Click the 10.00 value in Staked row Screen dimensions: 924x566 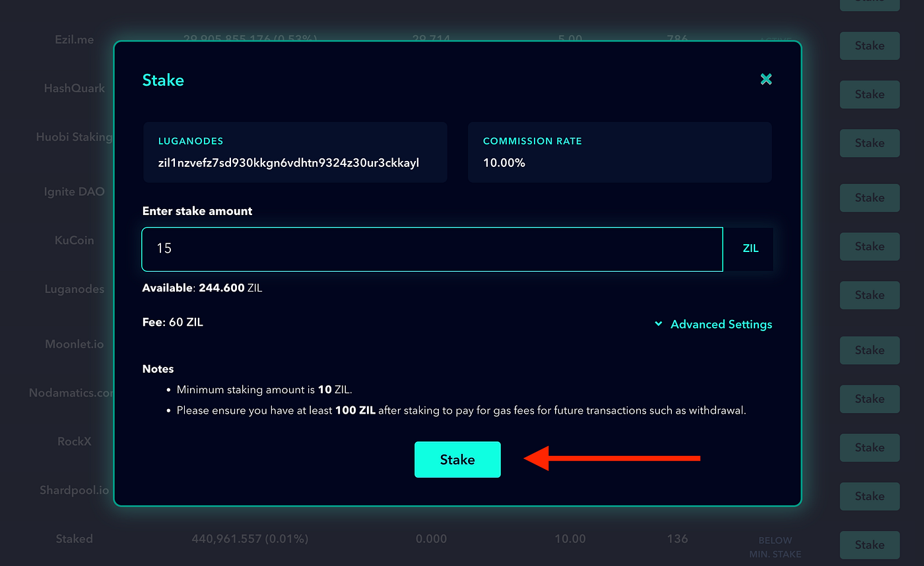(x=570, y=539)
